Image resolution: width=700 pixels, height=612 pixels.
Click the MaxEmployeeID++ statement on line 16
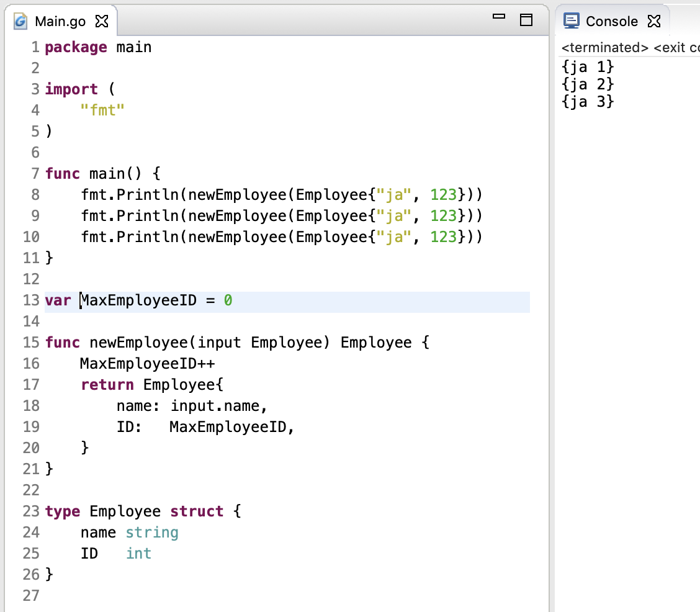point(147,363)
